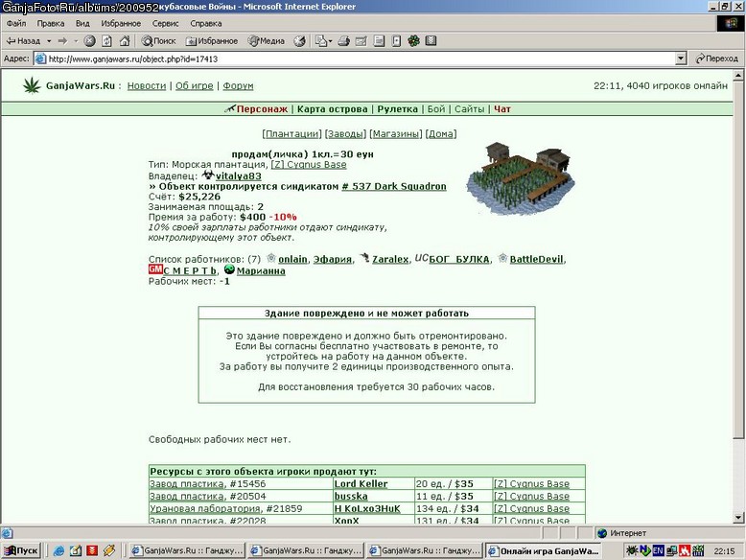The width and height of the screenshot is (746, 560).
Task: Click the green syndicate icon before Марианна
Action: 229,269
